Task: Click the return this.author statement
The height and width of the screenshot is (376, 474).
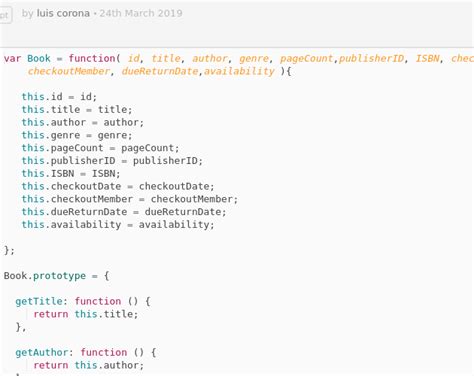Action: (x=89, y=365)
